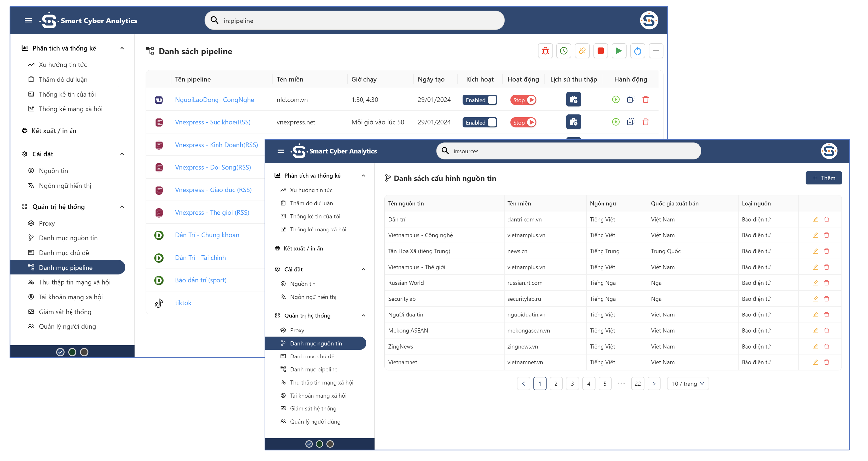Duplicate the NguoiLaoDong- CongNghe pipeline

pos(630,100)
